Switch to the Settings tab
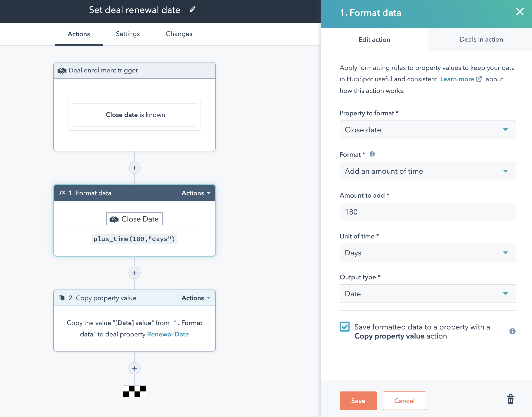This screenshot has width=532, height=417. (128, 34)
